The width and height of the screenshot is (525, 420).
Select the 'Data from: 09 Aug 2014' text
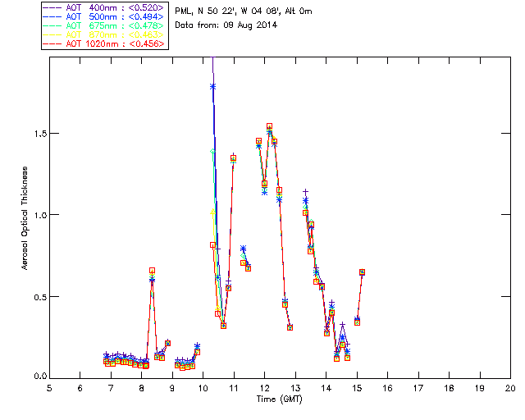[226, 25]
